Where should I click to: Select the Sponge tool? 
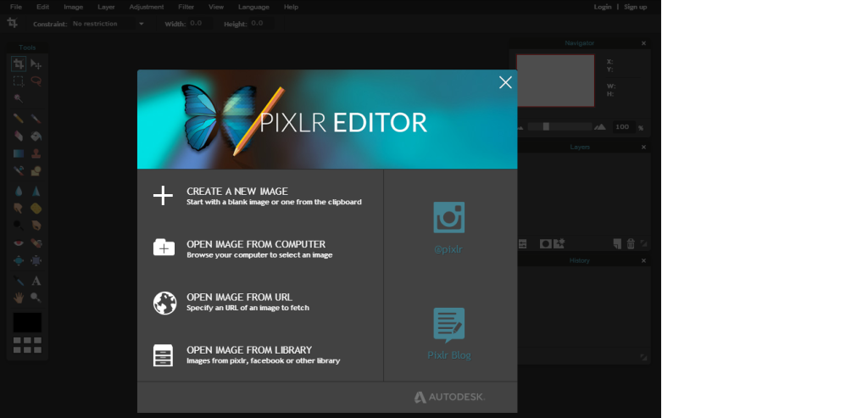[x=36, y=209]
